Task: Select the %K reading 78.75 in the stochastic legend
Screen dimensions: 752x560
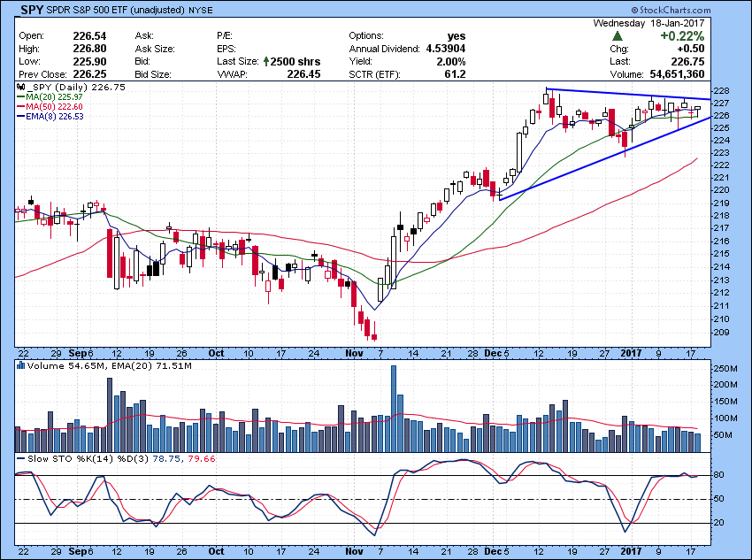Action: 166,459
